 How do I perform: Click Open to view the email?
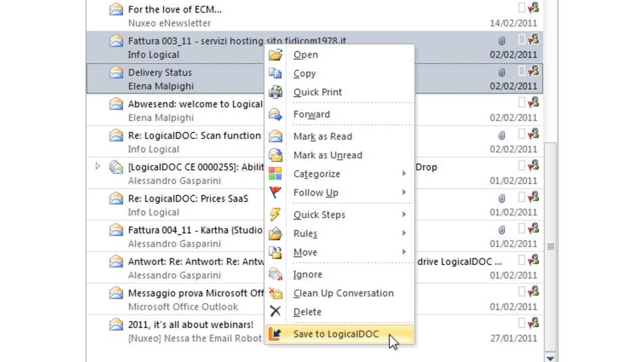(305, 55)
